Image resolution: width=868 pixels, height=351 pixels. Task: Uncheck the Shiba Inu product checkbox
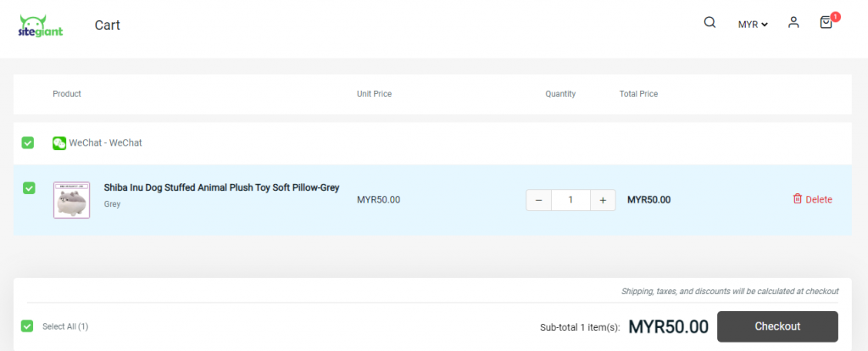(29, 188)
